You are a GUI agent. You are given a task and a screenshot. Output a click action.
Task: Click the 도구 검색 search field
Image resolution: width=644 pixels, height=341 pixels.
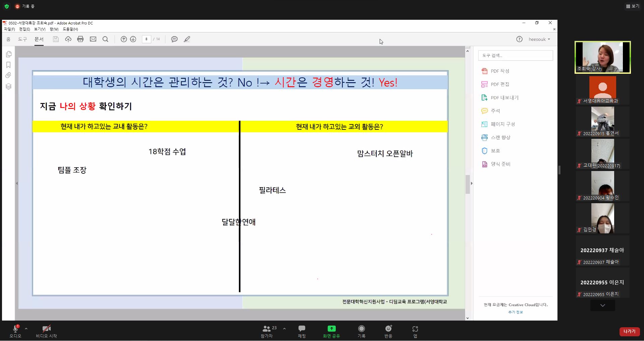516,55
